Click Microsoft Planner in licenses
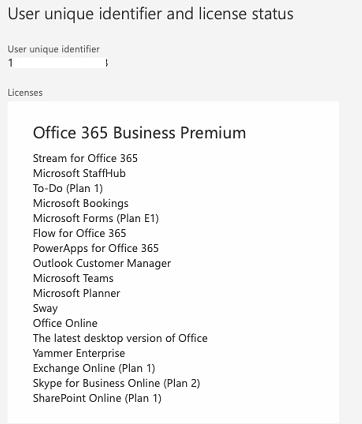 76,293
